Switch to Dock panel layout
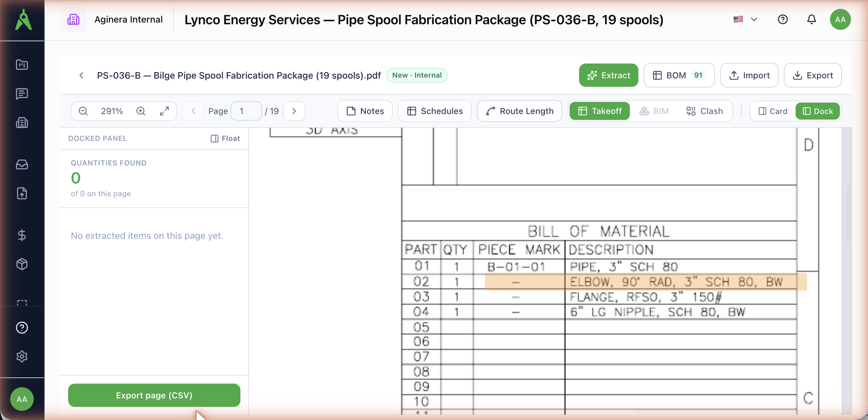 tap(818, 111)
